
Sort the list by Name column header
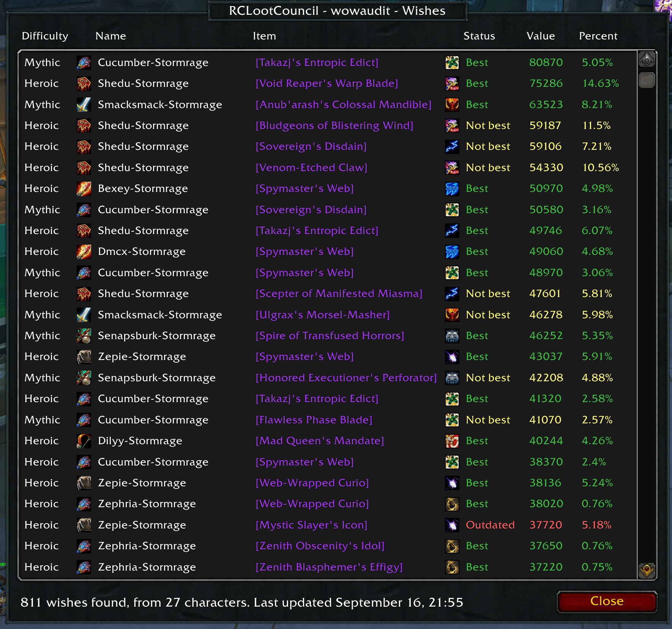[x=110, y=36]
